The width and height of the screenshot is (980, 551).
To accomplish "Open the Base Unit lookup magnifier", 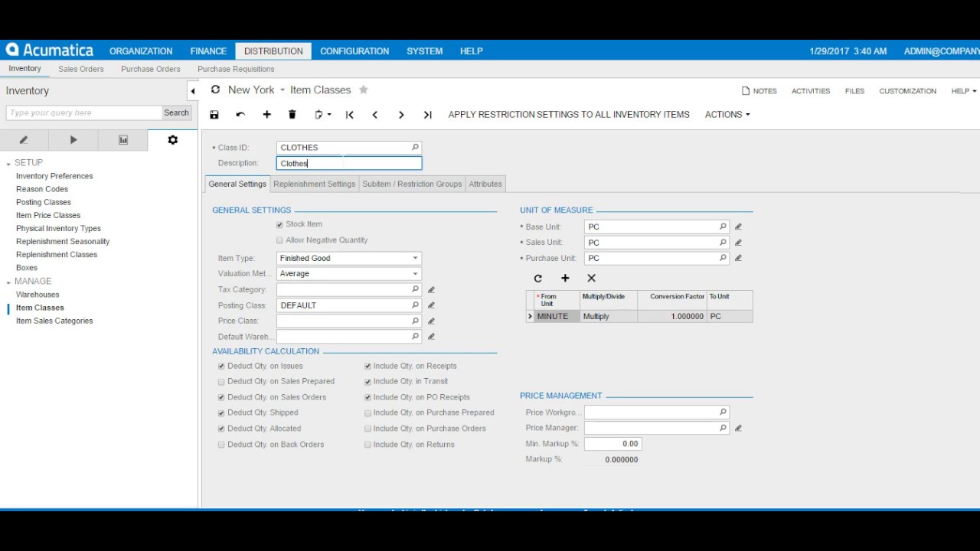I will click(722, 227).
